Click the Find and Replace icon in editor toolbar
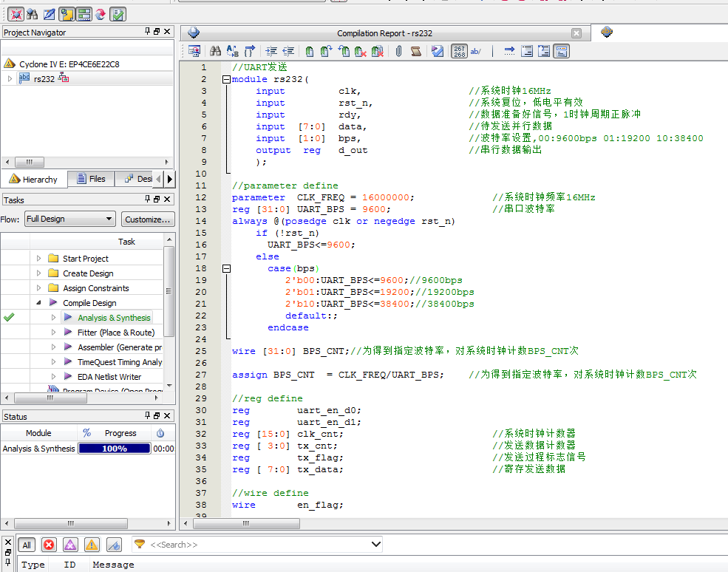The image size is (728, 572). [232, 51]
